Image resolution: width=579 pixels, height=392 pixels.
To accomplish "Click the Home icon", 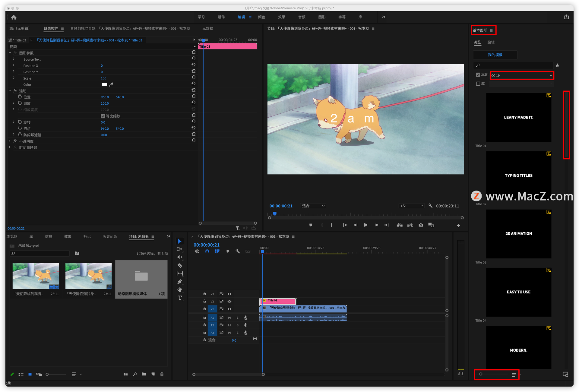I will coord(14,17).
